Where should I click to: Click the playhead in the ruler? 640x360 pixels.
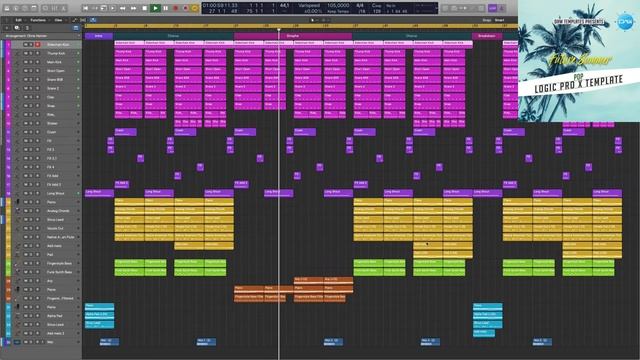point(279,29)
